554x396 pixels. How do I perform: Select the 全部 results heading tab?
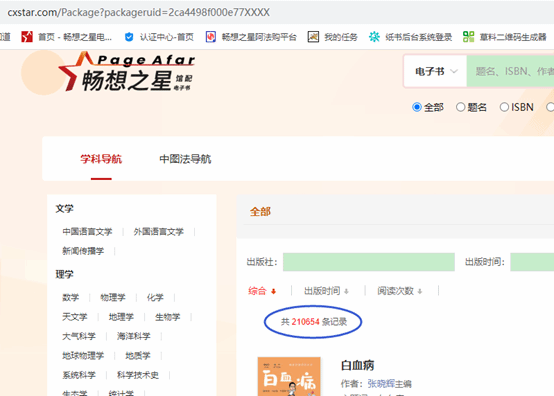(x=260, y=212)
